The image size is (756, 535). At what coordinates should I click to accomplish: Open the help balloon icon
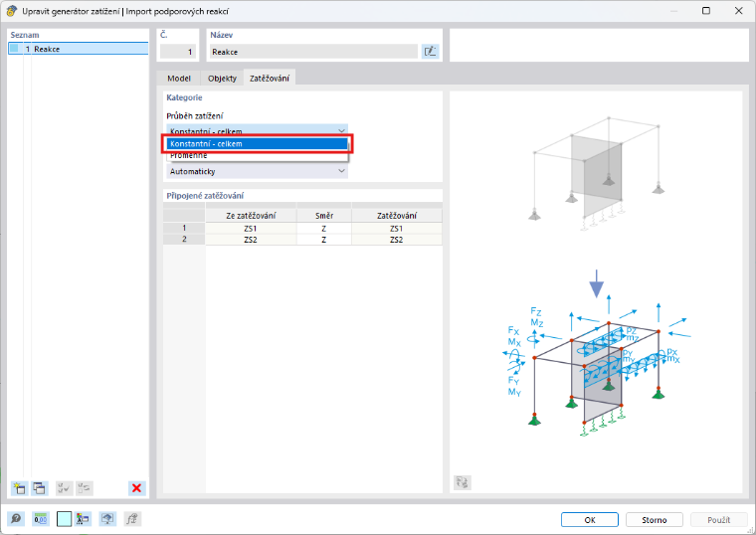coord(16,519)
